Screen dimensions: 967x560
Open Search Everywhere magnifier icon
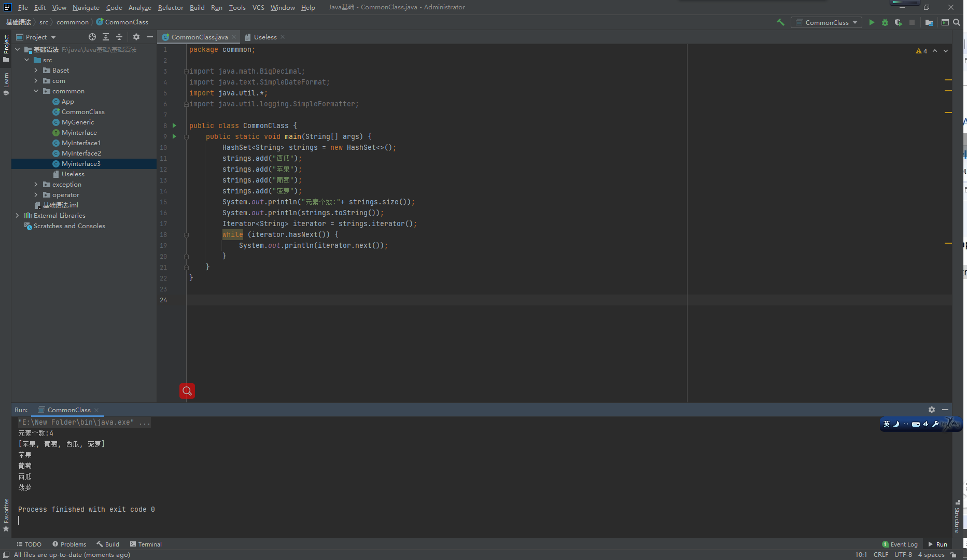[957, 22]
